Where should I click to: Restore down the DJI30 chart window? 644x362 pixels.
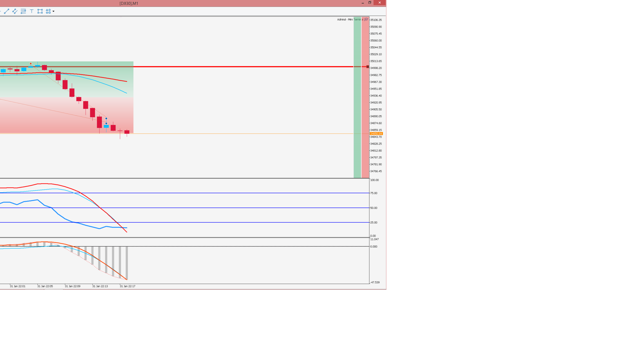click(x=370, y=3)
